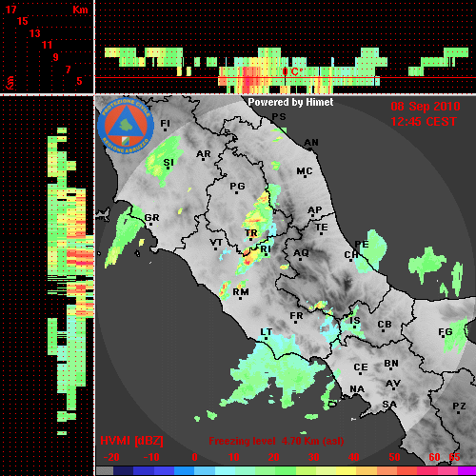Click the '-20' dBZ scale value
The width and height of the screenshot is (476, 476).
(x=111, y=457)
